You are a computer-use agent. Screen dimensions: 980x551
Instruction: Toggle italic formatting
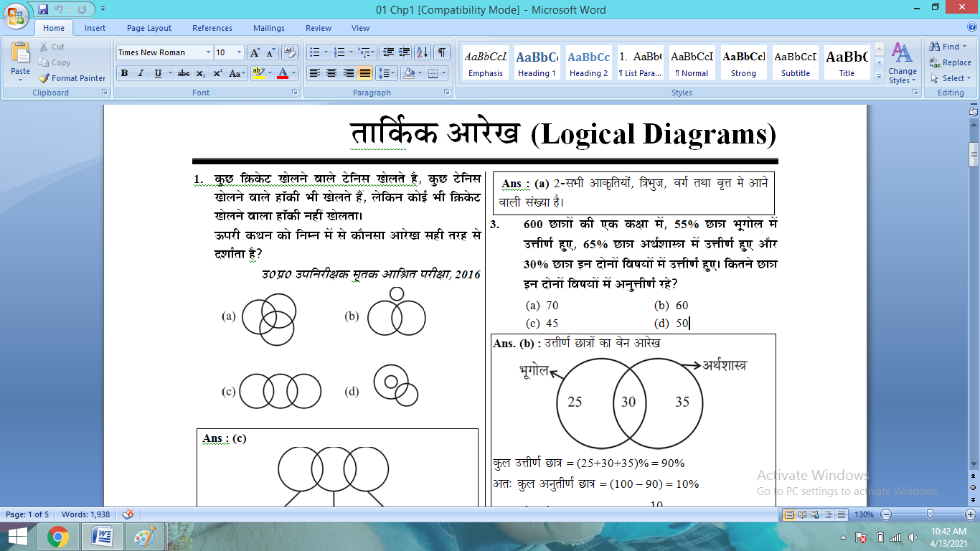pyautogui.click(x=141, y=73)
